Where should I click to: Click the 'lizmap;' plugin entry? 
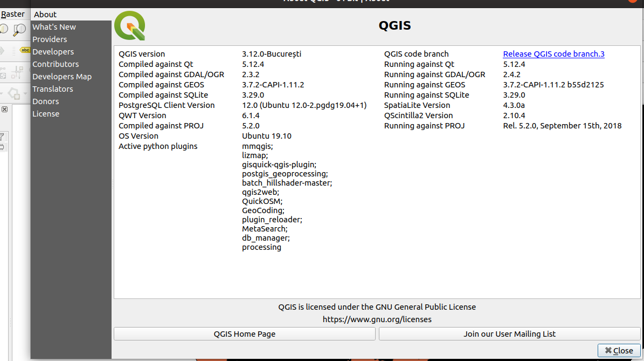[x=255, y=155]
